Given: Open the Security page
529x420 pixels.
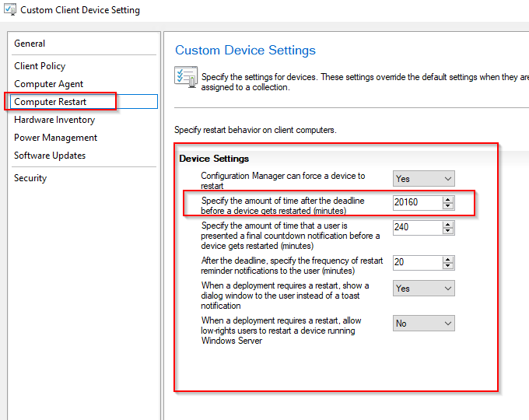Looking at the screenshot, I should 30,178.
